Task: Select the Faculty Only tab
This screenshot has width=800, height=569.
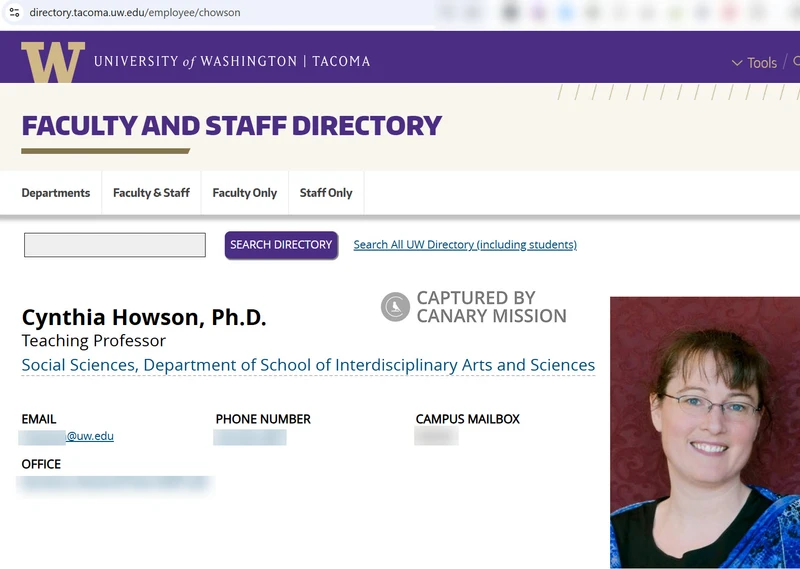Action: point(244,193)
